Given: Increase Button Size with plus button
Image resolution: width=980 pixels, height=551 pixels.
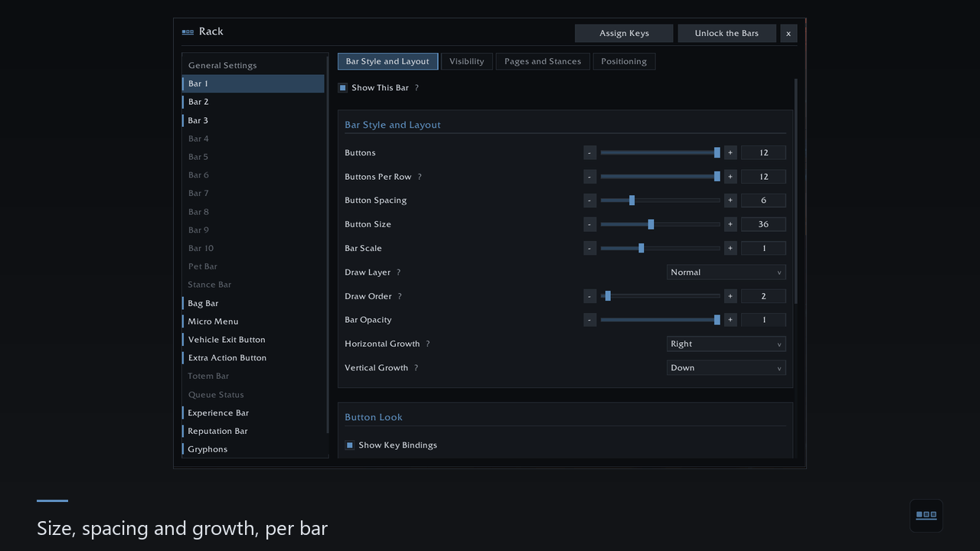Looking at the screenshot, I should point(730,224).
